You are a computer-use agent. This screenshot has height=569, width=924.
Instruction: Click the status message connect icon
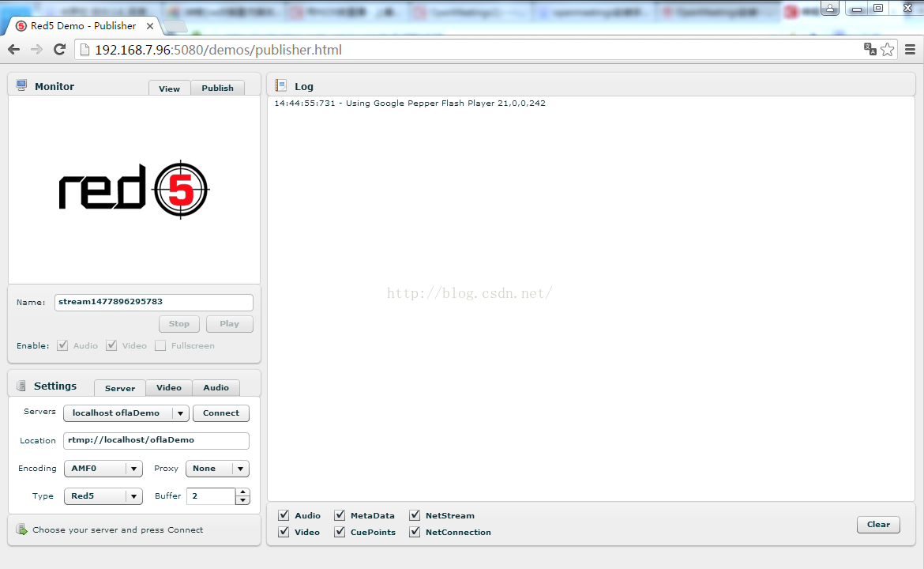pos(22,529)
